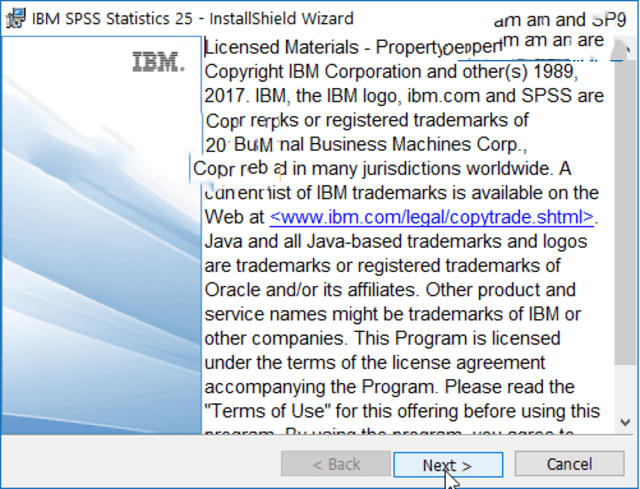Image resolution: width=640 pixels, height=489 pixels.
Task: Click the line 'other companies. This Program is licensed'
Action: click(382, 339)
